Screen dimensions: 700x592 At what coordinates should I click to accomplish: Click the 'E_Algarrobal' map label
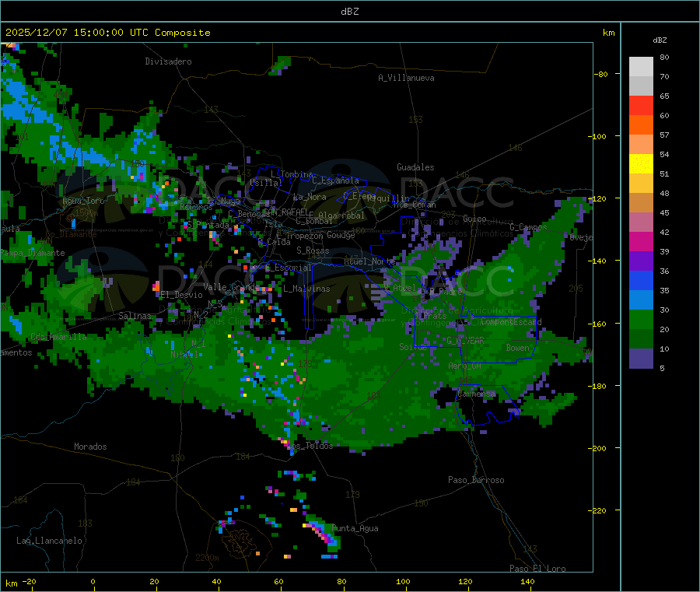[x=336, y=215]
